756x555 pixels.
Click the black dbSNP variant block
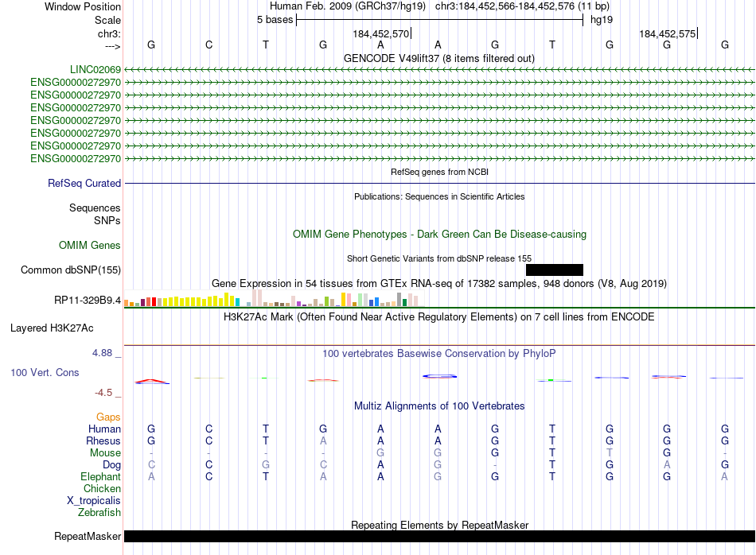pyautogui.click(x=555, y=270)
